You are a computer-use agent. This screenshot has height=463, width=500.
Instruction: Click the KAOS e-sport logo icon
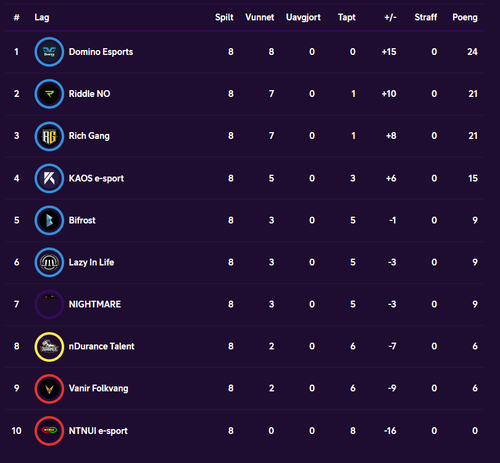pyautogui.click(x=49, y=178)
